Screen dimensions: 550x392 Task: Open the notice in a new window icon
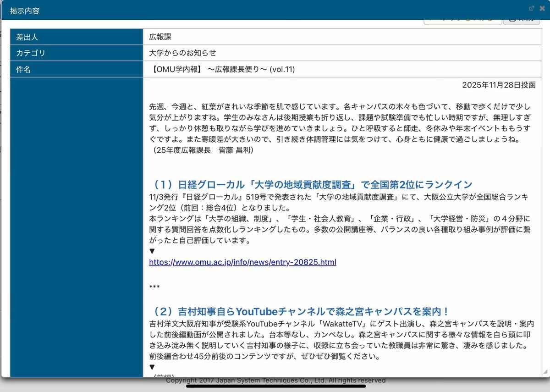[x=531, y=8]
